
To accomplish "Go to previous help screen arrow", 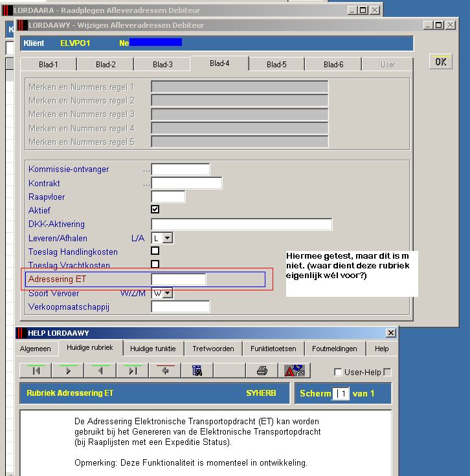I will point(100,371).
